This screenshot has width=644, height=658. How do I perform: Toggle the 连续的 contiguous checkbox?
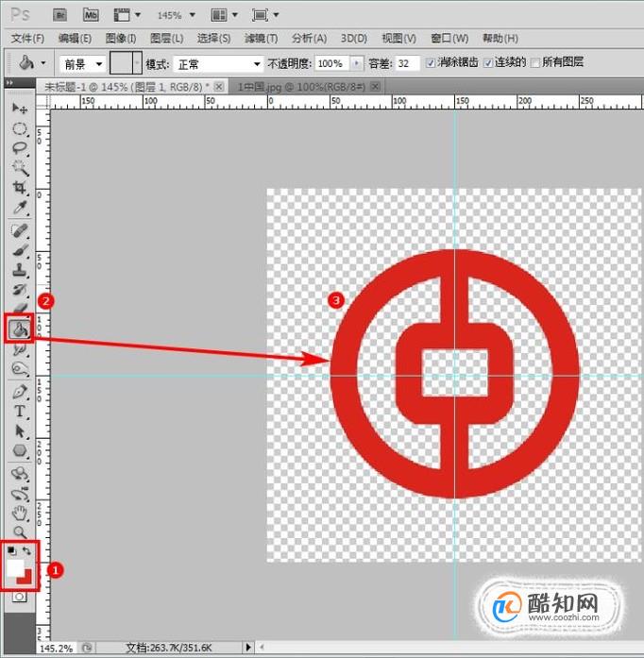[x=488, y=63]
